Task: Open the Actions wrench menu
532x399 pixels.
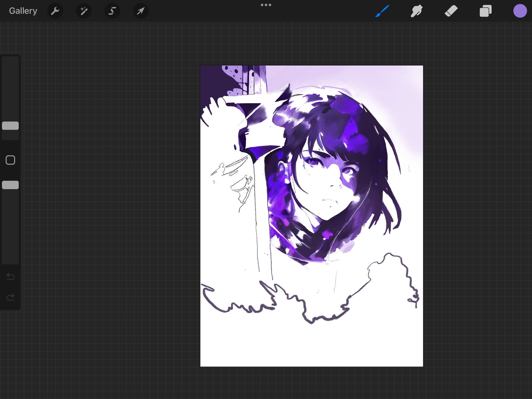Action: pos(55,11)
